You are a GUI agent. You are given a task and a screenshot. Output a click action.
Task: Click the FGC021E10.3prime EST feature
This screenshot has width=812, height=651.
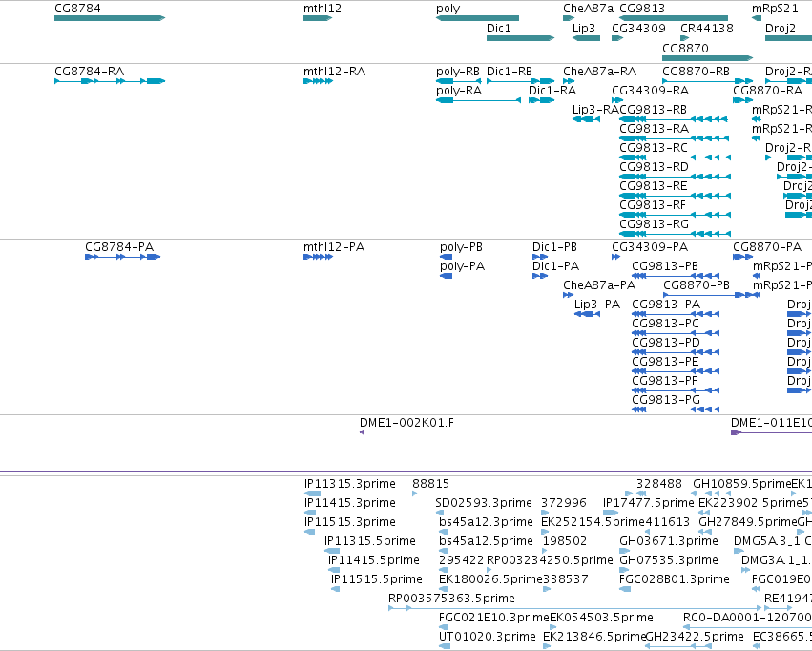click(x=443, y=627)
